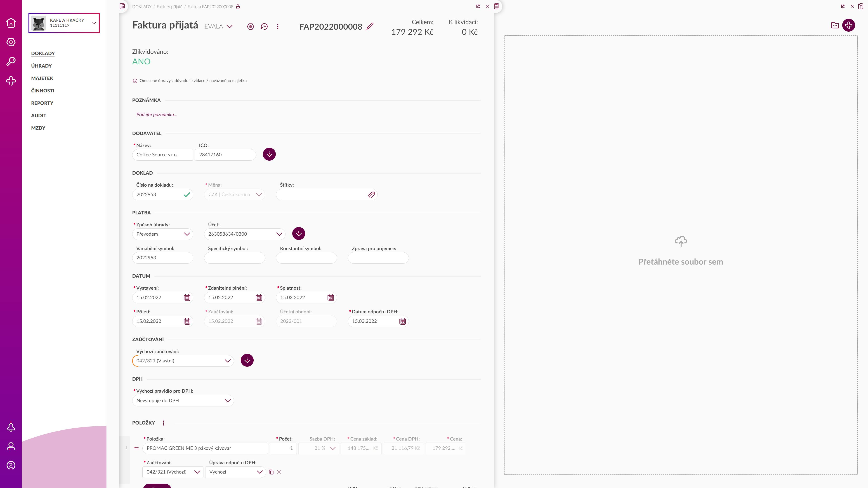The width and height of the screenshot is (868, 488).
Task: Click the calendar document icon beside breadcrumb
Action: click(122, 6)
